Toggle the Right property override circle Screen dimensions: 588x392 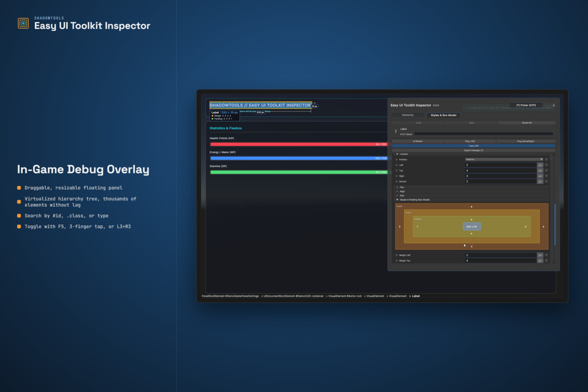(x=396, y=176)
